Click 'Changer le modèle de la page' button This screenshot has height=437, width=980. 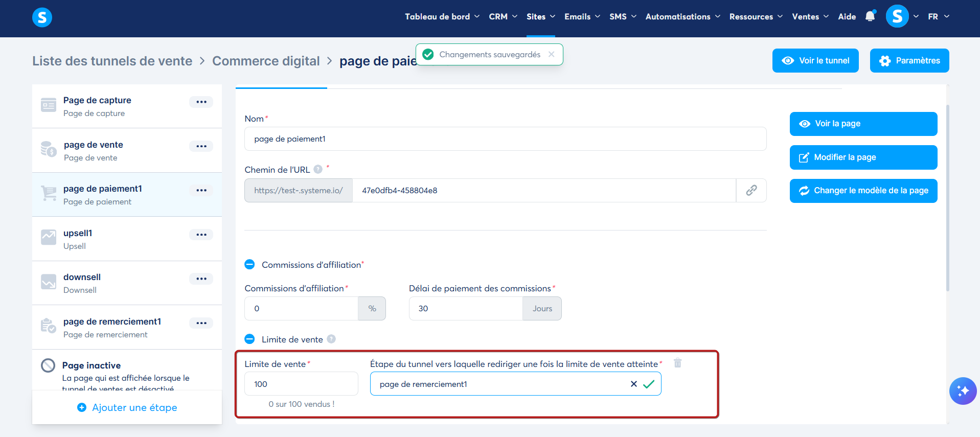(863, 191)
